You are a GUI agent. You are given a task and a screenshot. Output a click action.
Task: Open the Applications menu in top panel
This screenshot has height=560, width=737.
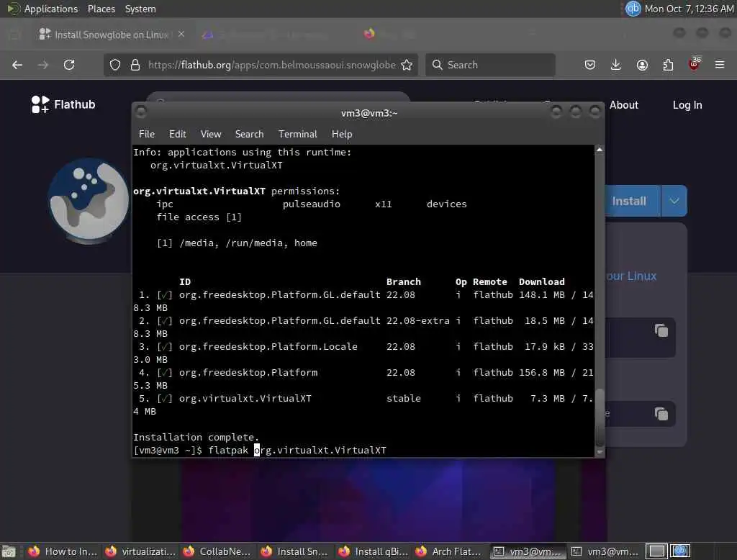[51, 9]
